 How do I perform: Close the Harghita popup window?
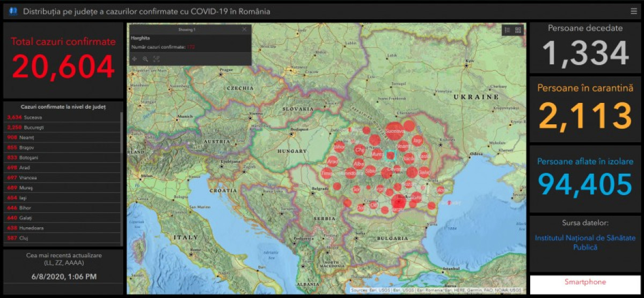tap(244, 29)
